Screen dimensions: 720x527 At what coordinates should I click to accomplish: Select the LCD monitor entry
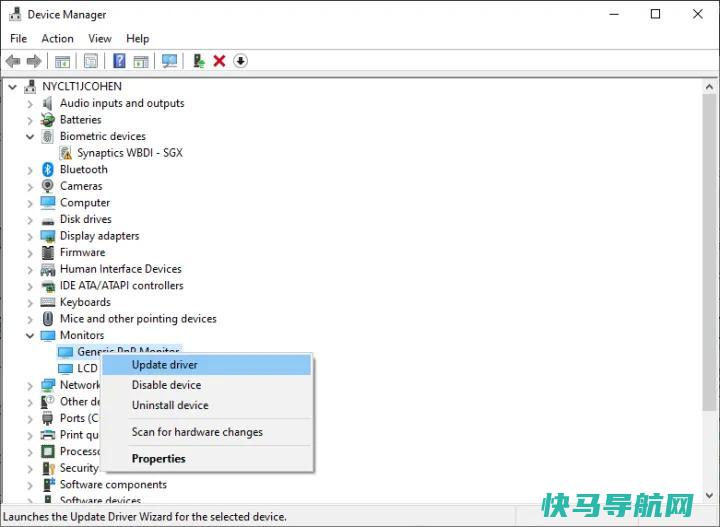point(87,369)
